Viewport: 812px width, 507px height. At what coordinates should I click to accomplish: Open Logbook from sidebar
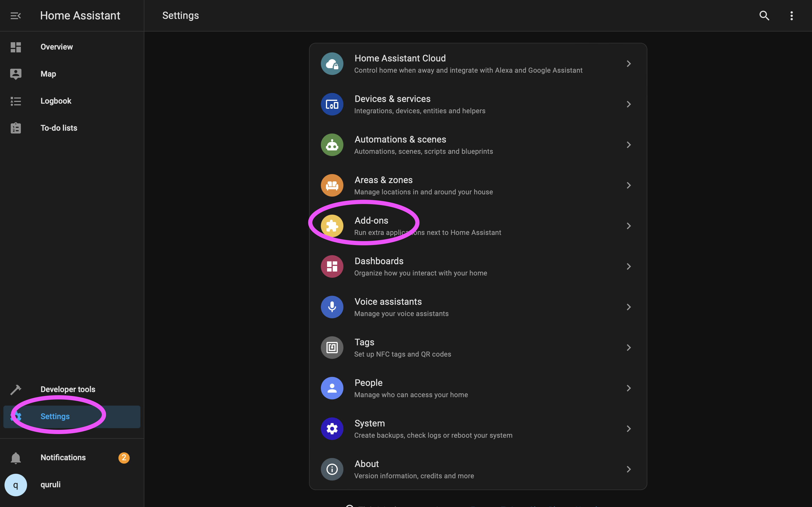[x=56, y=101]
